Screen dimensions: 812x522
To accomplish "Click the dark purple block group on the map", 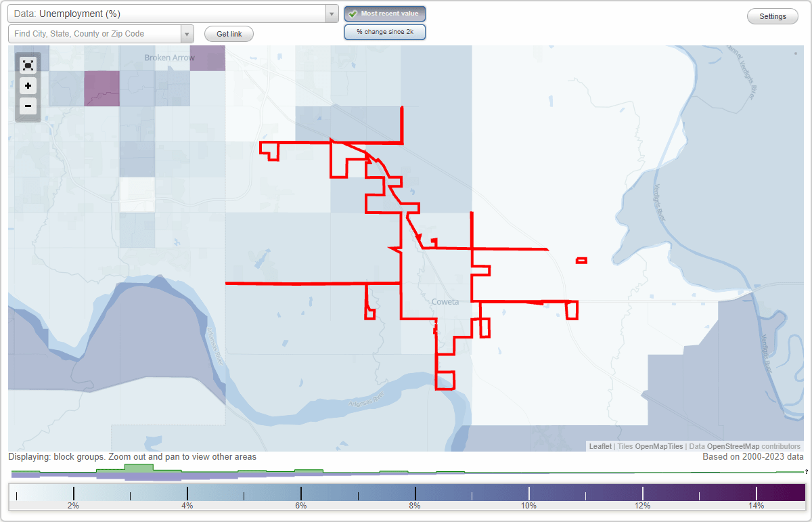I will point(102,88).
